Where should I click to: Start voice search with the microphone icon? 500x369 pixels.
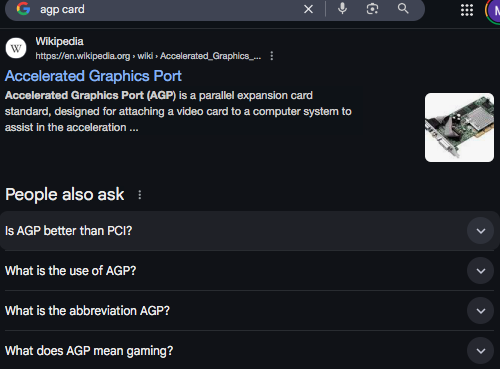tap(342, 8)
